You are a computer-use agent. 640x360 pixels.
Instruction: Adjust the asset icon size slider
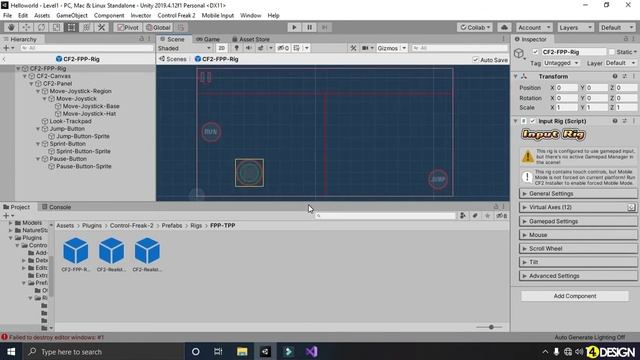pos(490,327)
